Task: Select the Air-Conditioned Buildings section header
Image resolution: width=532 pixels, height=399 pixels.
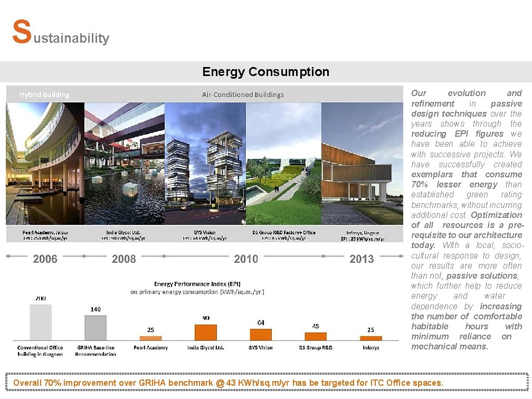Action: coord(243,94)
